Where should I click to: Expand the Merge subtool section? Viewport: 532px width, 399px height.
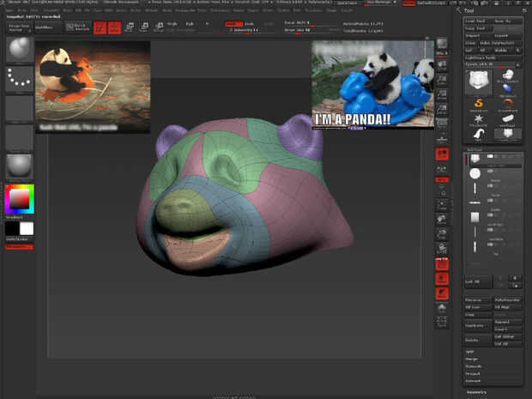pyautogui.click(x=472, y=360)
